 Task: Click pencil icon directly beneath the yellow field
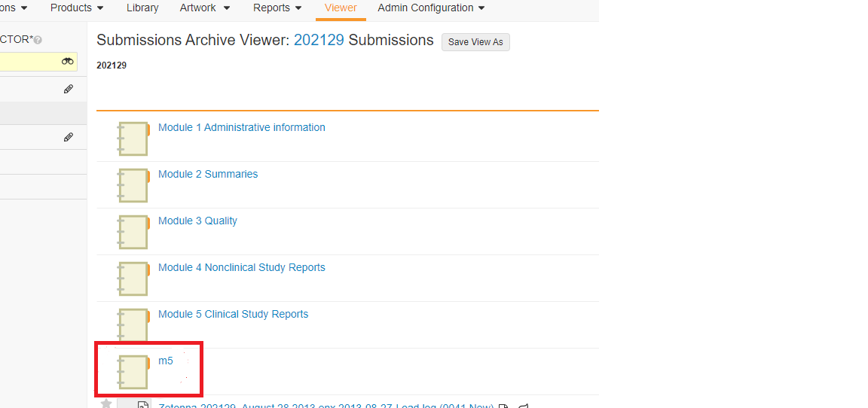point(69,89)
